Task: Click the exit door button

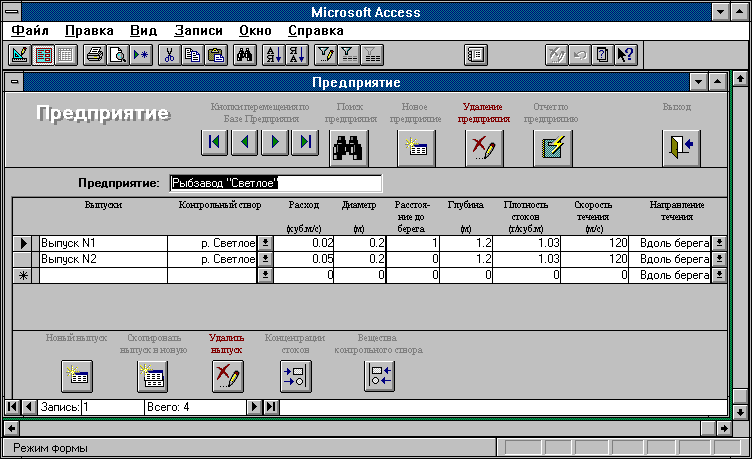Action: 680,147
